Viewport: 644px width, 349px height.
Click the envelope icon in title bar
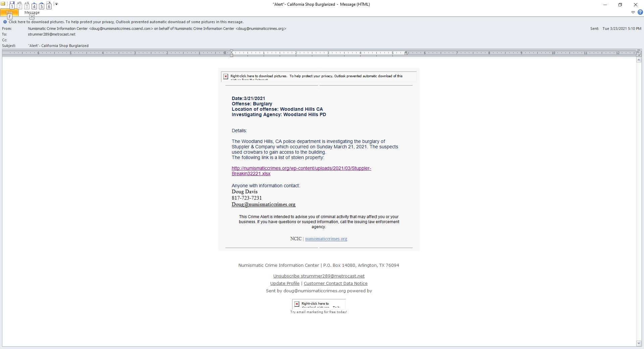coord(3,4)
